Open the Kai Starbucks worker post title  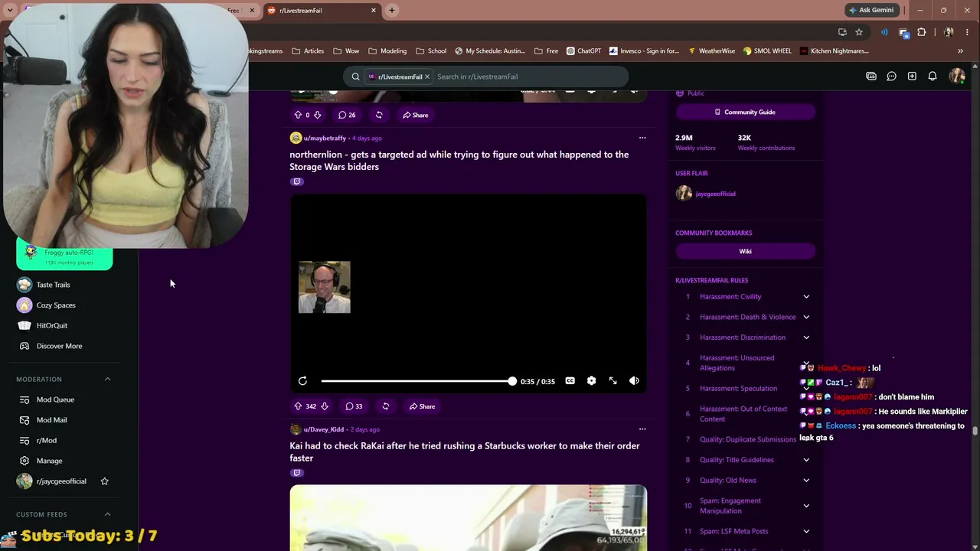click(464, 452)
